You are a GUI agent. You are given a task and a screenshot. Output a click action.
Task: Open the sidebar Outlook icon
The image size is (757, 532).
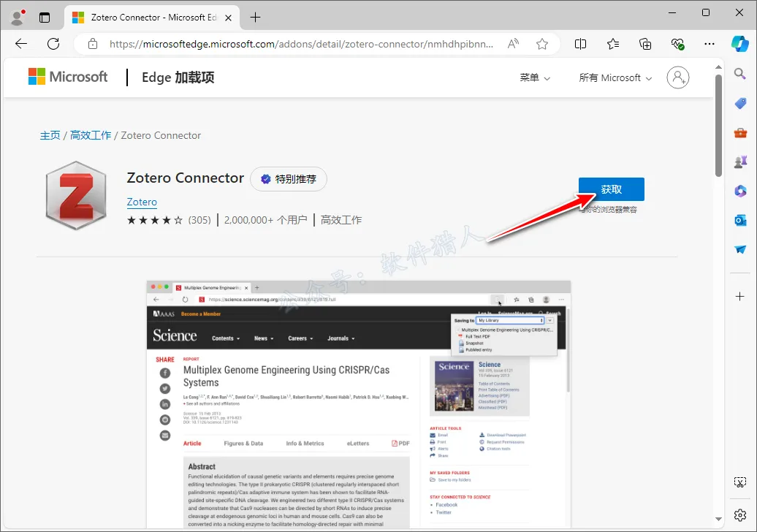coord(740,220)
